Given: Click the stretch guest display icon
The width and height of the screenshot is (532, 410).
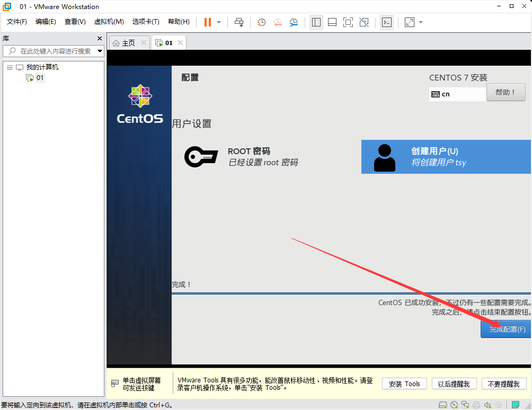Looking at the screenshot, I should [410, 22].
